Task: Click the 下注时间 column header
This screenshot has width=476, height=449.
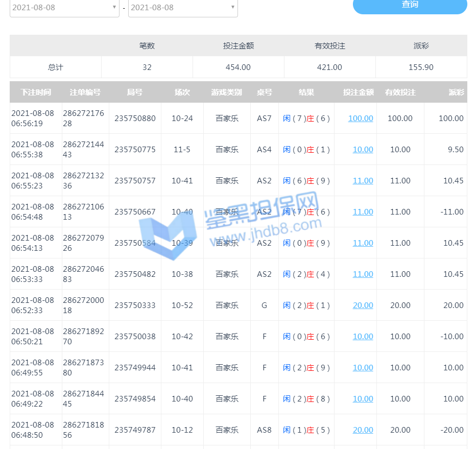Action: point(36,92)
